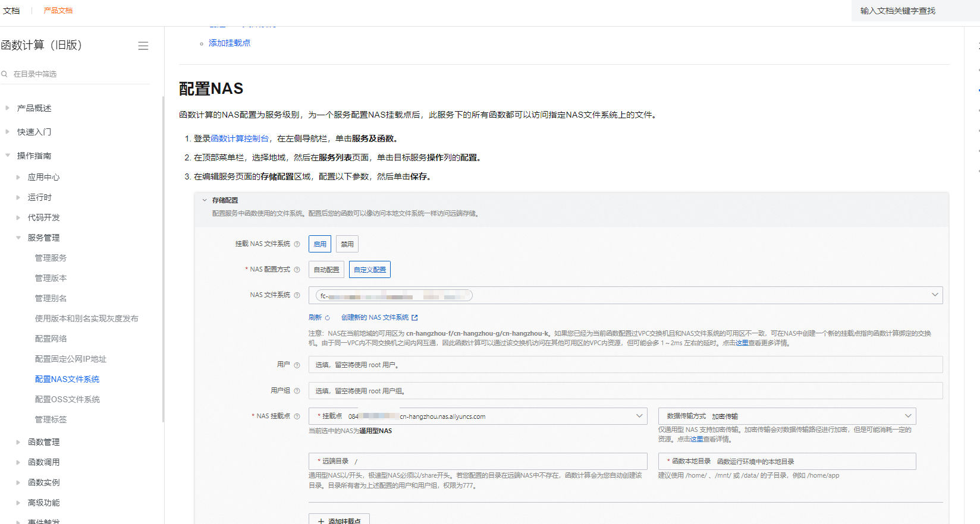Open 管理标签 sidebar page
This screenshot has height=524, width=980.
[x=51, y=419]
